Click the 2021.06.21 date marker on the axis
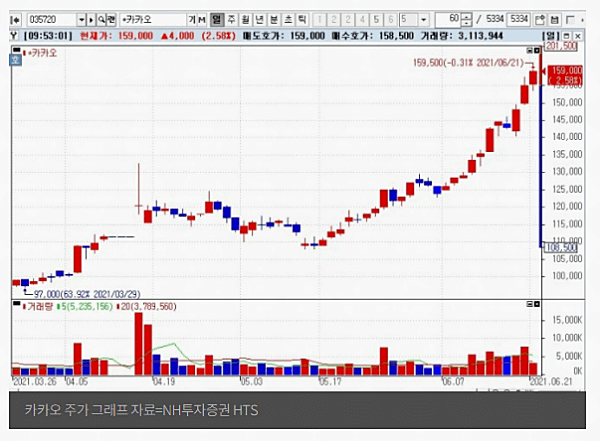600x441 pixels. pyautogui.click(x=551, y=382)
